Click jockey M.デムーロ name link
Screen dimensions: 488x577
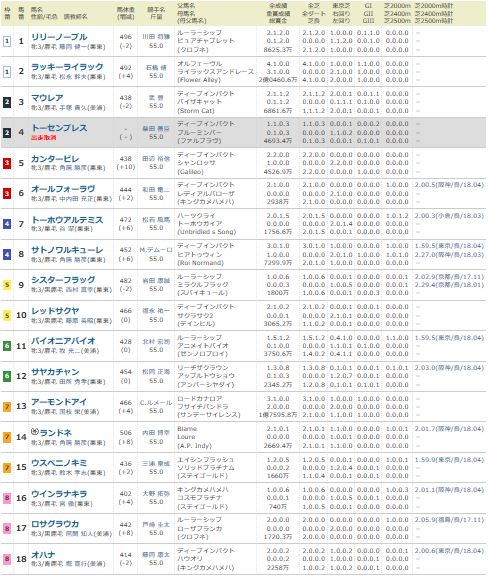156,250
